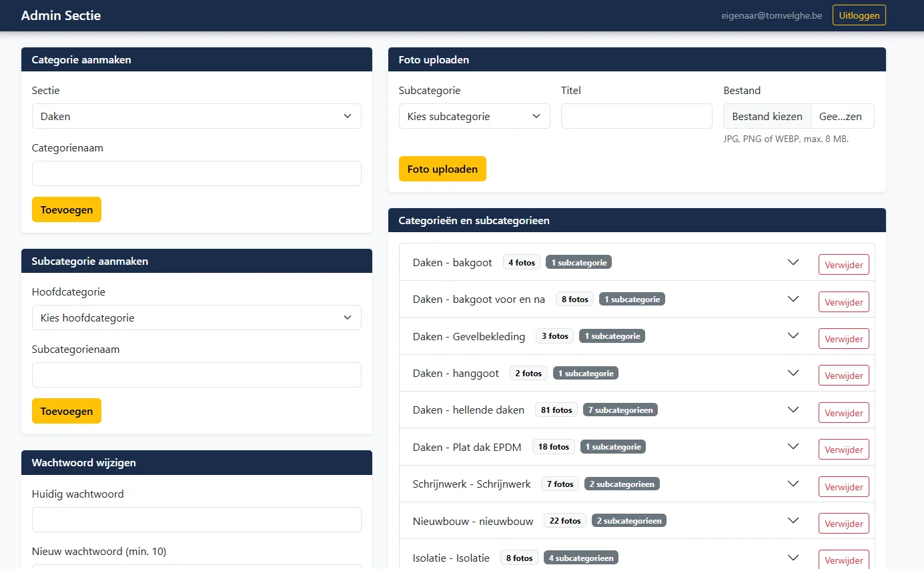Click Verwijder for Daken - Plat dak EPDM
Image resolution: width=924 pixels, height=569 pixels.
(844, 449)
